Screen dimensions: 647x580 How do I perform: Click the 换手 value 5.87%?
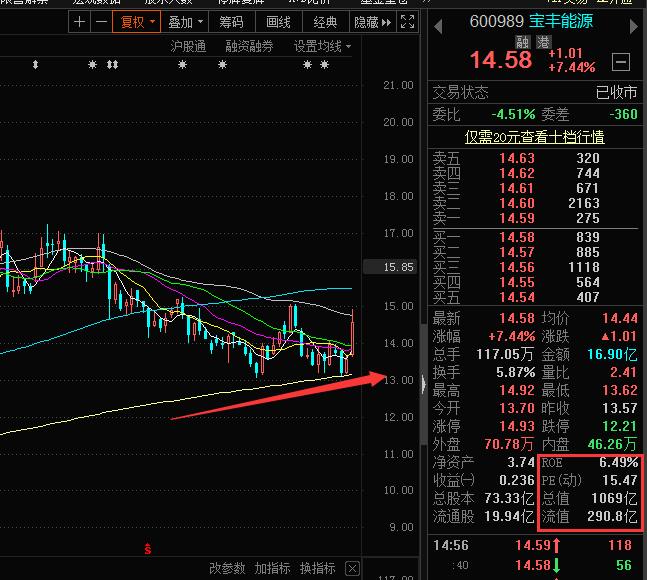click(515, 372)
